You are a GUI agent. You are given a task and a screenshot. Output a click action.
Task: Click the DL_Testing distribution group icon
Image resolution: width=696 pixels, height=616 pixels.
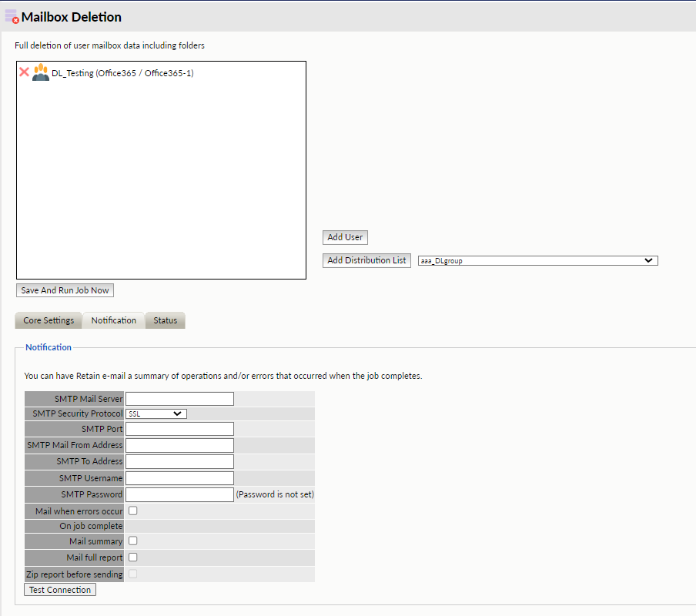(41, 72)
